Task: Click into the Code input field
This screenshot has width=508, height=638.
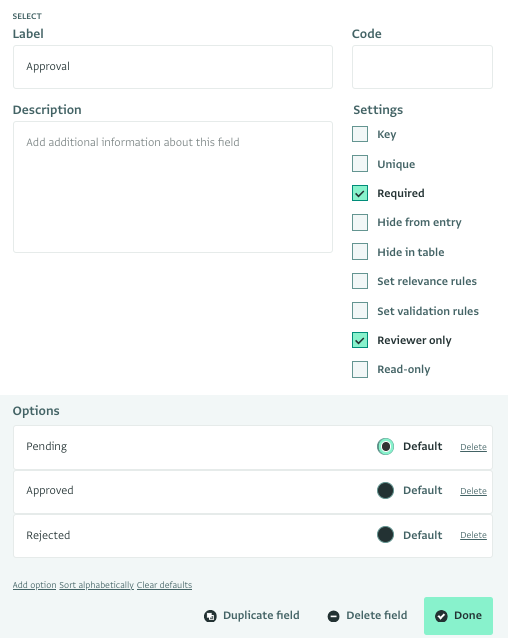Action: pyautogui.click(x=422, y=67)
